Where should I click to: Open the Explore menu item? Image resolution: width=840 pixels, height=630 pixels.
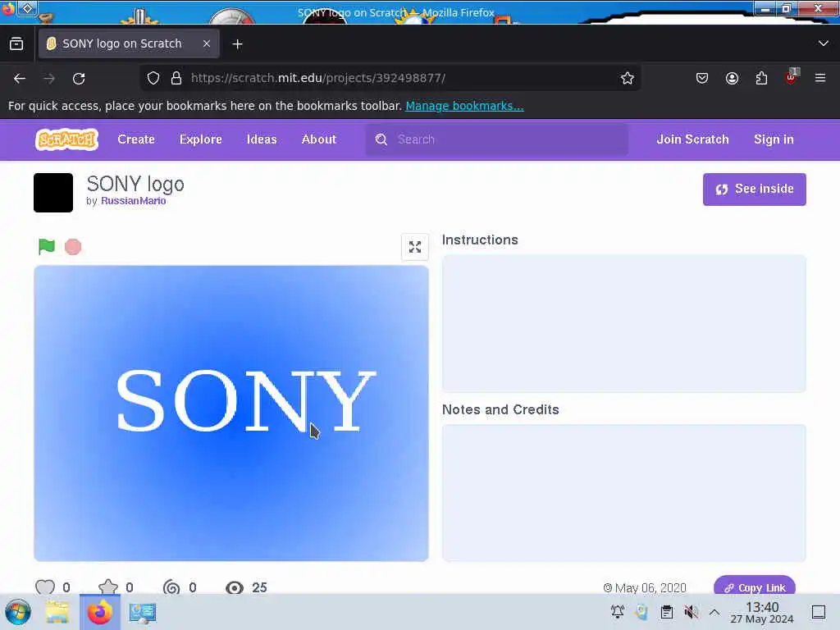point(201,139)
